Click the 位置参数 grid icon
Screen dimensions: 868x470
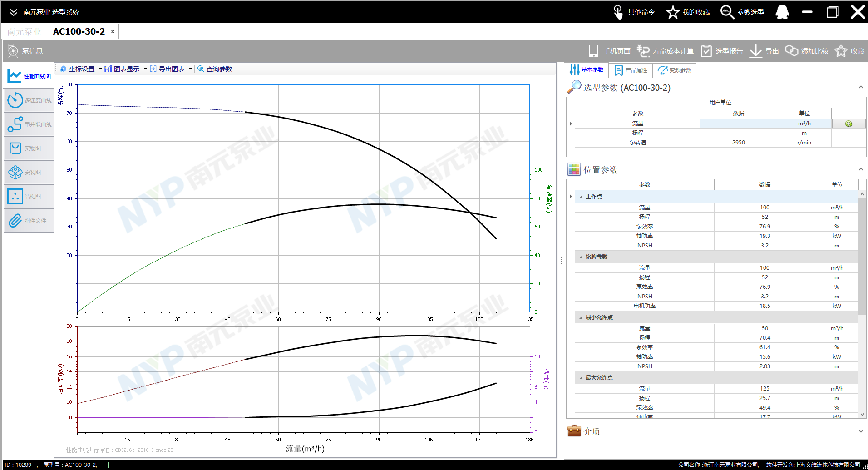tap(574, 169)
